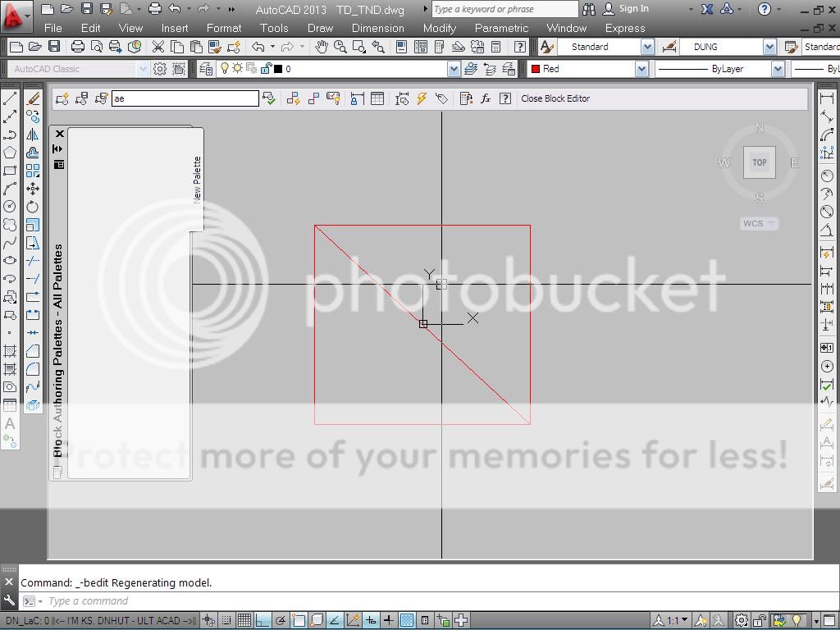This screenshot has width=840, height=630.
Task: Open the Red color control dropdown
Action: click(641, 69)
